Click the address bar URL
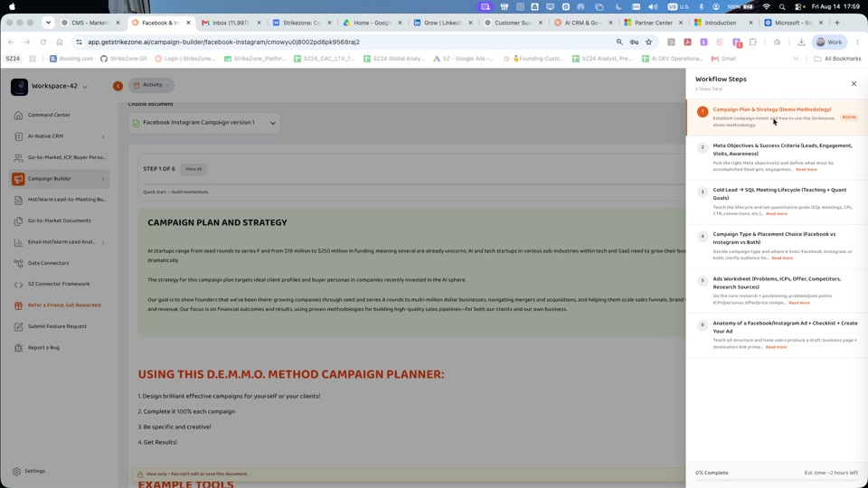Screen dimensions: 868x488 pos(223,42)
